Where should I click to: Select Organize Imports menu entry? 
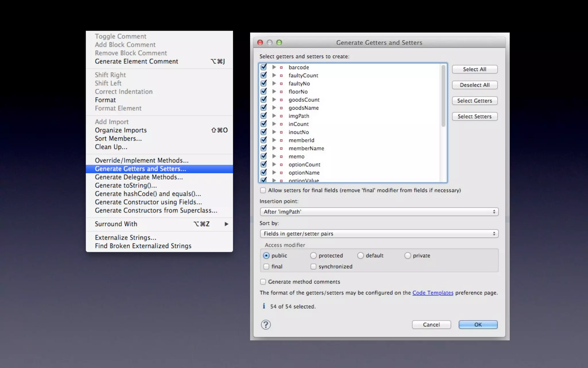121,130
